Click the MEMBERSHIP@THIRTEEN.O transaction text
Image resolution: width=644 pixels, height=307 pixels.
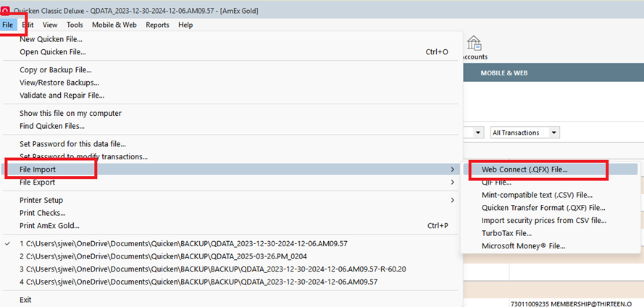[572, 303]
